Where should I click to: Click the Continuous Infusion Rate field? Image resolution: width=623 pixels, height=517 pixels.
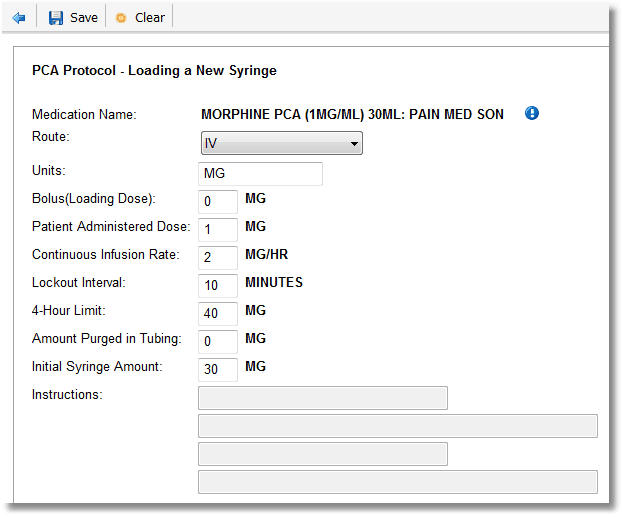(218, 258)
